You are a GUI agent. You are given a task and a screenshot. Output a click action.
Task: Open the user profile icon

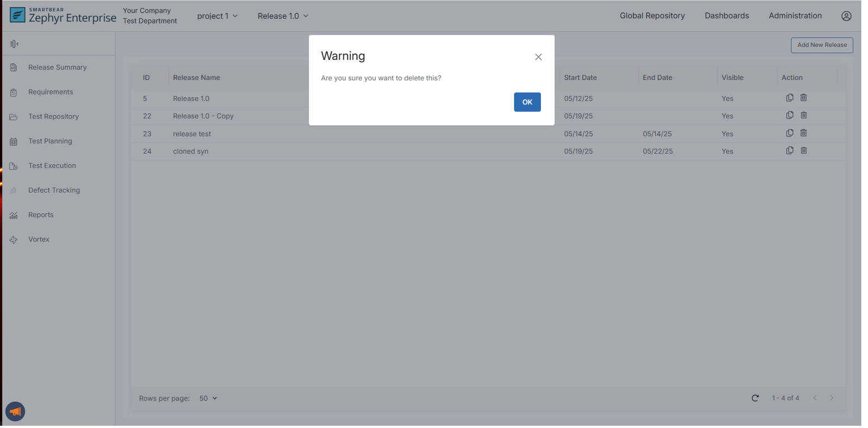[846, 16]
